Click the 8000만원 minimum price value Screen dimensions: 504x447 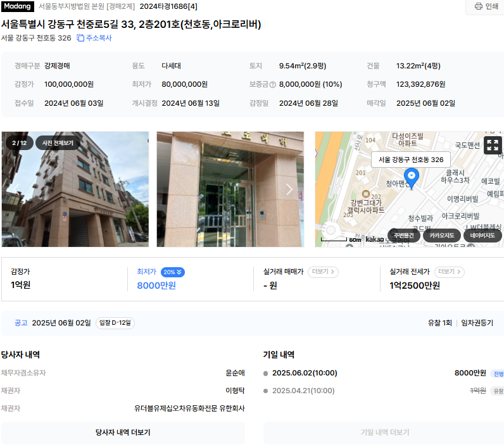pyautogui.click(x=156, y=286)
